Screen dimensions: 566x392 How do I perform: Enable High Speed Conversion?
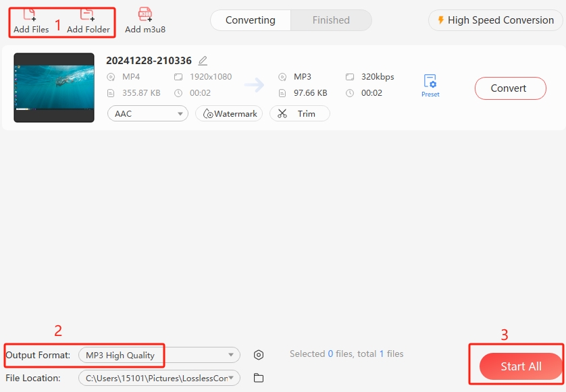pyautogui.click(x=496, y=20)
